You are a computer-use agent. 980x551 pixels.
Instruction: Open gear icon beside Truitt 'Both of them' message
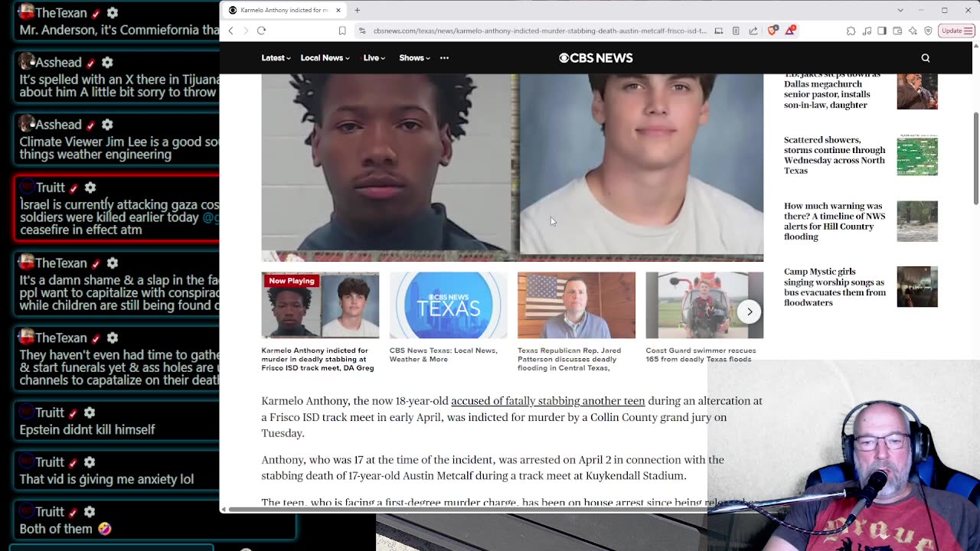point(90,512)
